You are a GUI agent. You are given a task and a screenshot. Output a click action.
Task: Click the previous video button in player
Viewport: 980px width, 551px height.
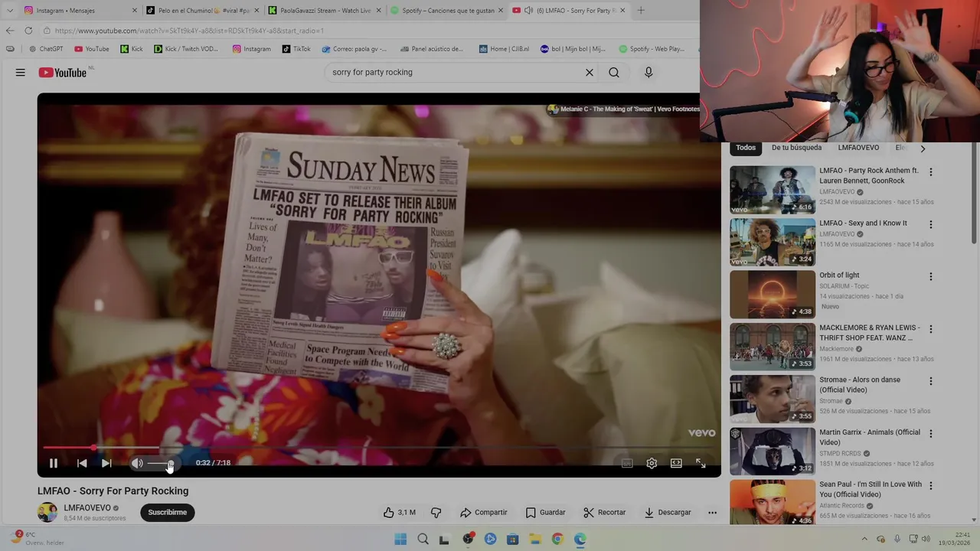point(82,463)
